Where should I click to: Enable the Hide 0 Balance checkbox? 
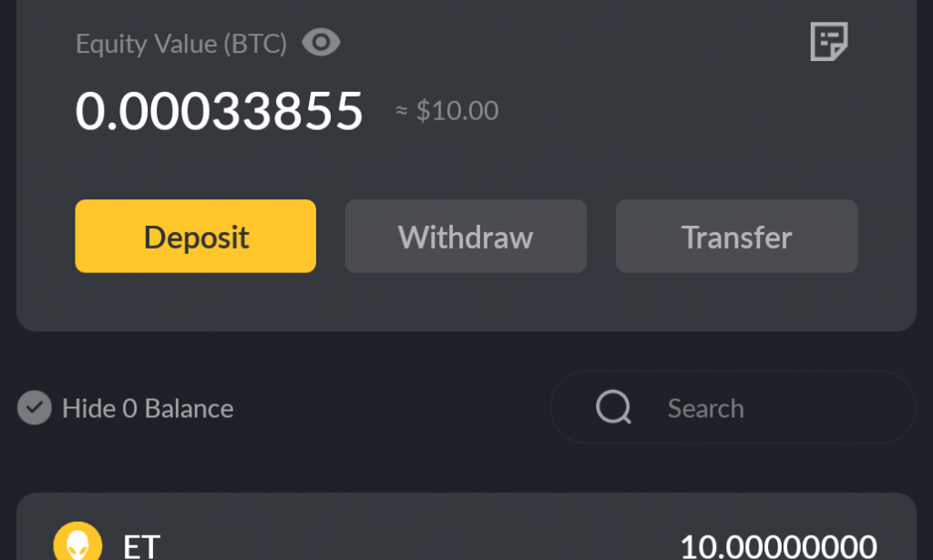[35, 408]
